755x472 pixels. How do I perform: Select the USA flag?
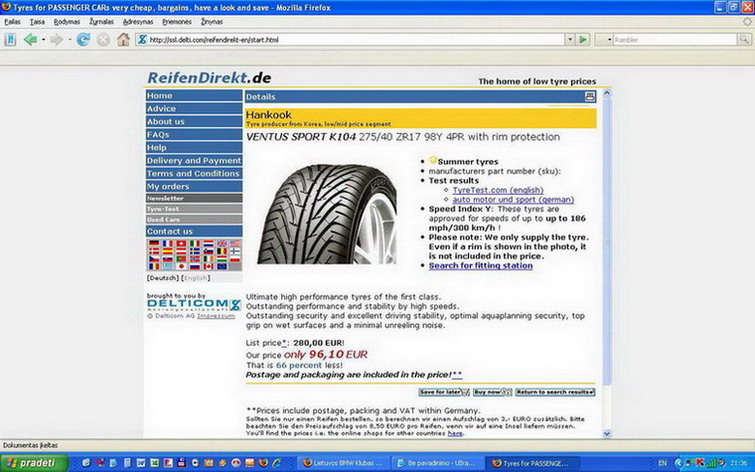(x=234, y=244)
